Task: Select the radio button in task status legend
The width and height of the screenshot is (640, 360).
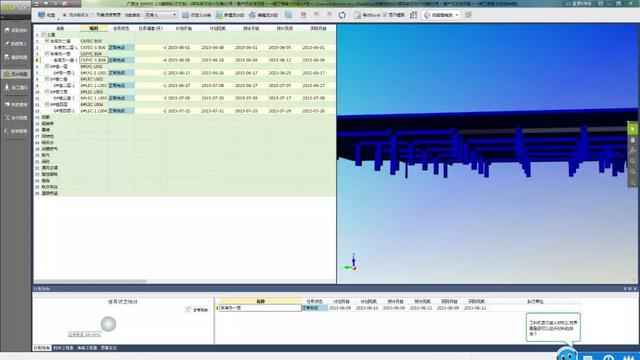Action: [189, 309]
